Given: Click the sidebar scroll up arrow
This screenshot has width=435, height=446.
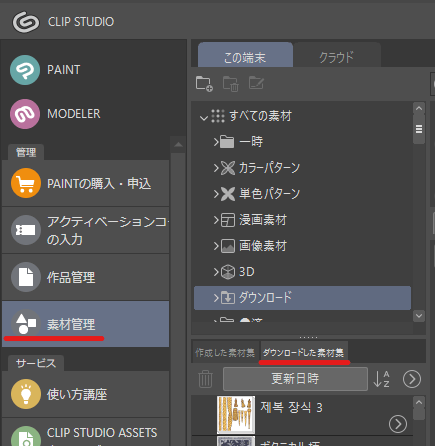Looking at the screenshot, I should point(178,145).
